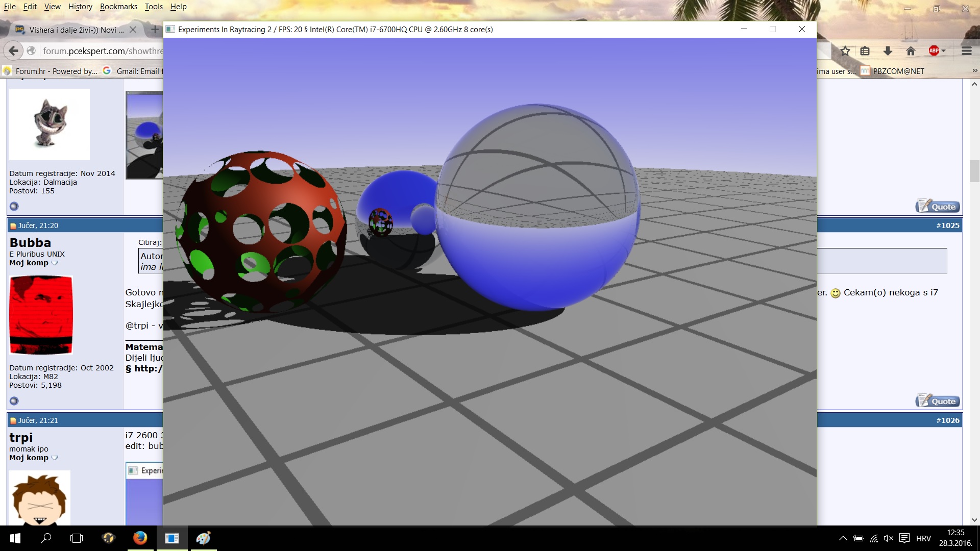Image resolution: width=980 pixels, height=551 pixels.
Task: Show more bookmarks toolbar items chevron
Action: point(974,71)
